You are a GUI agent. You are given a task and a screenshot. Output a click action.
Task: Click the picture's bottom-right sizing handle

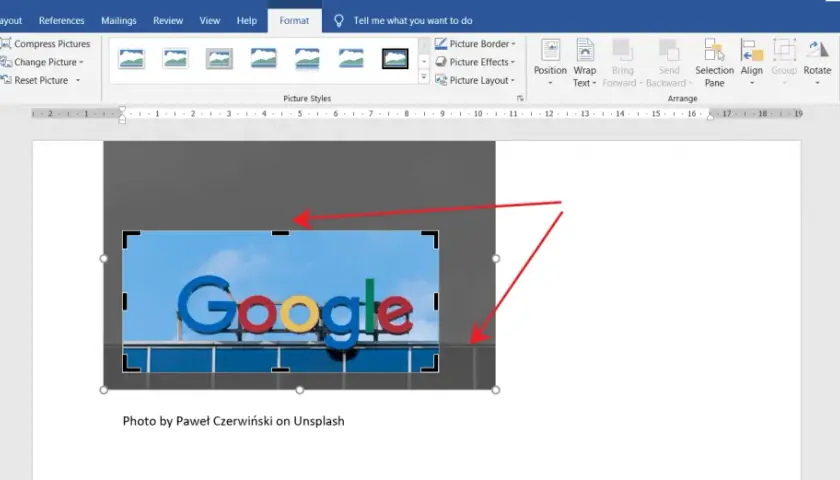pos(496,390)
